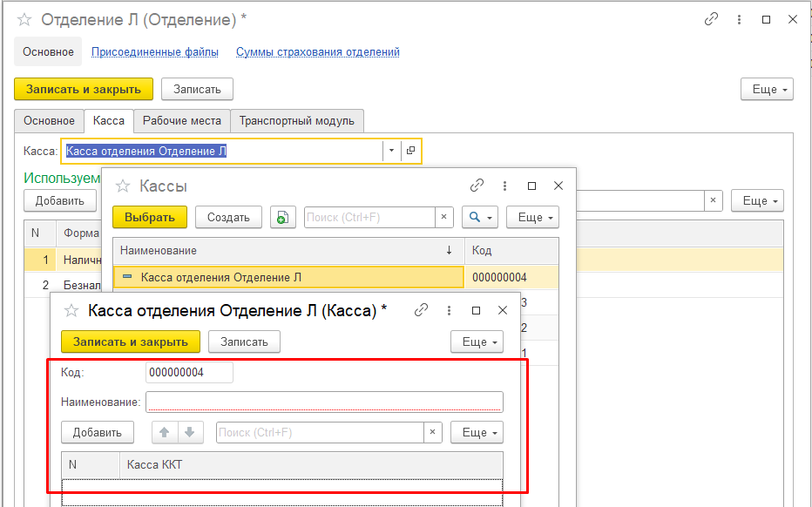812x507 pixels.
Task: Click the favorite star in the Кассы window
Action: [123, 186]
